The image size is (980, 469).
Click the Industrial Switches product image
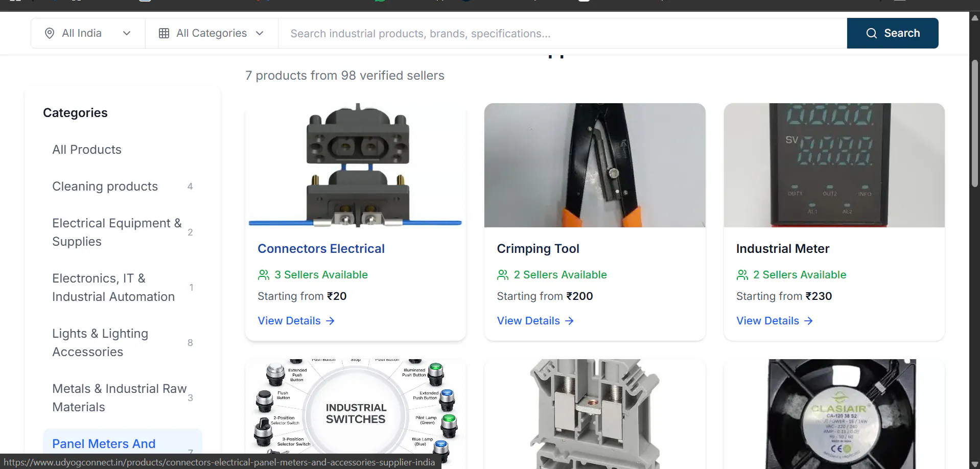pyautogui.click(x=356, y=414)
